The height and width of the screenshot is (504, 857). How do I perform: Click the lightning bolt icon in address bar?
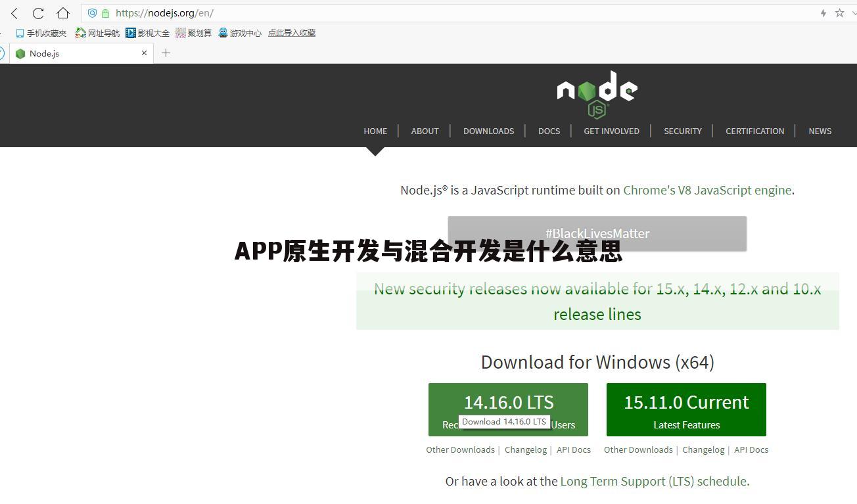coord(823,13)
